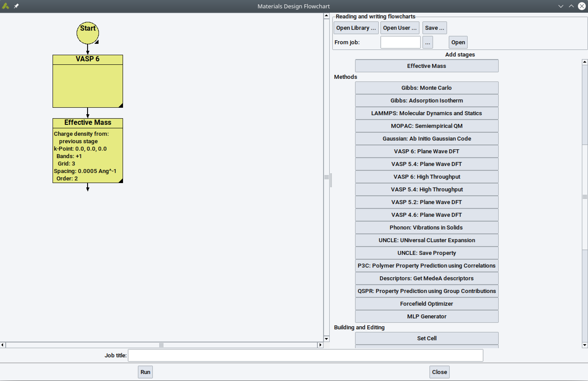Add MLP Generator stage

pyautogui.click(x=426, y=316)
